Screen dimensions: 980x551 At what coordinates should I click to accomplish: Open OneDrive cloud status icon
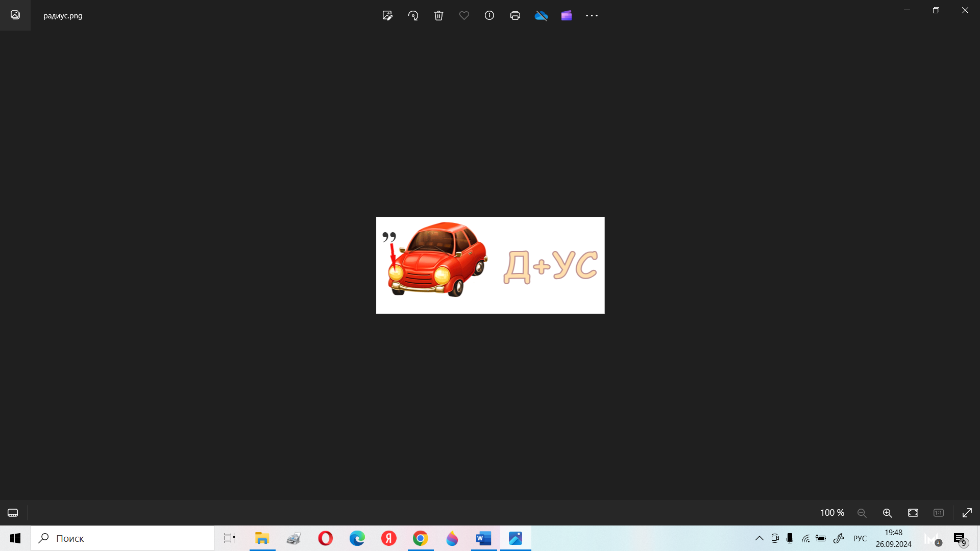541,16
